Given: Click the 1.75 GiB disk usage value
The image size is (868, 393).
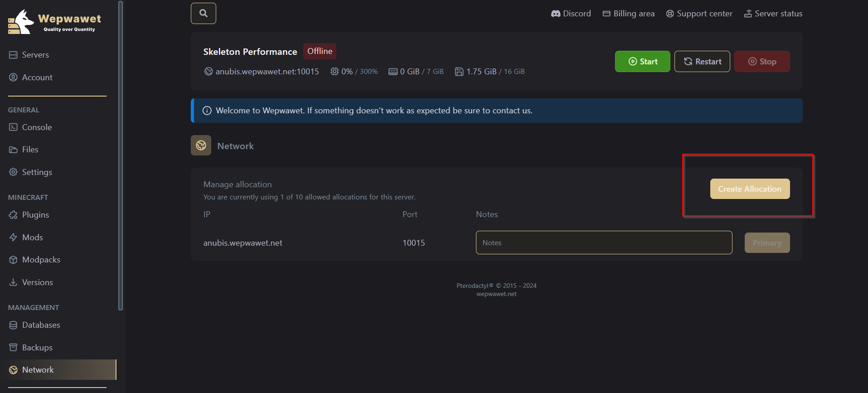Looking at the screenshot, I should [481, 72].
